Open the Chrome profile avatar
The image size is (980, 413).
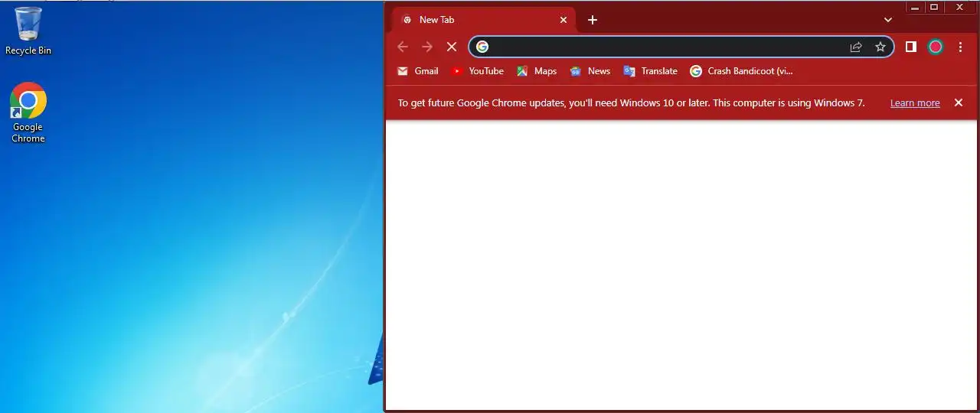(936, 47)
